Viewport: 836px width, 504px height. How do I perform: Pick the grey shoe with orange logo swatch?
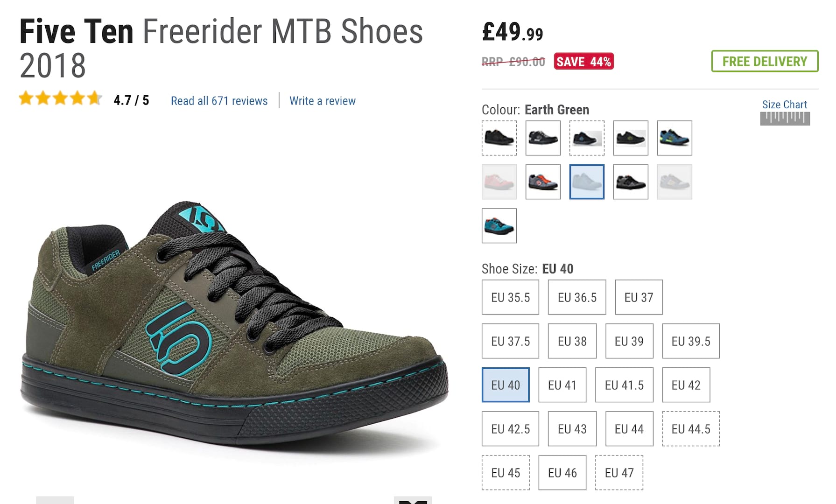tap(543, 182)
